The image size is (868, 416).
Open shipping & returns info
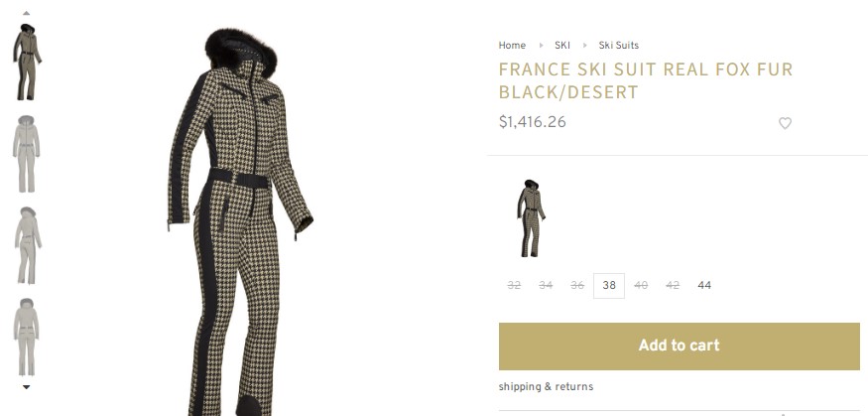[546, 386]
